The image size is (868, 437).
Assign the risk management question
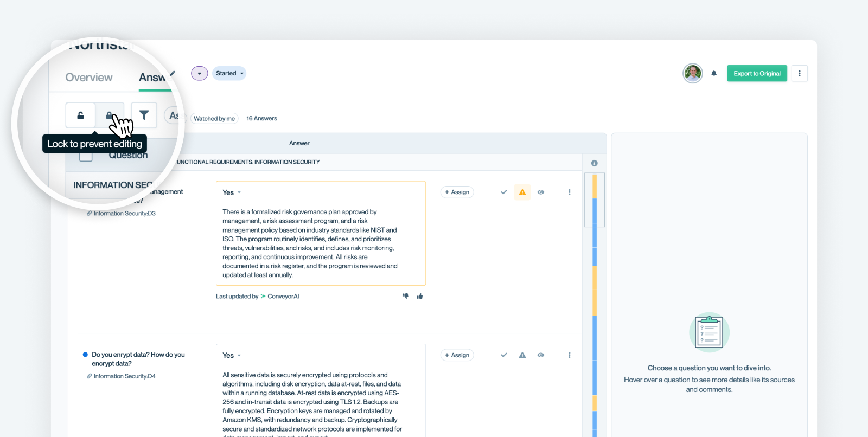click(x=457, y=192)
